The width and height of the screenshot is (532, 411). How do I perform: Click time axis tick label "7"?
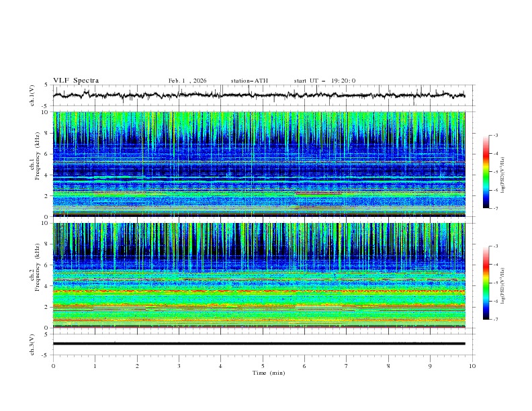(347, 366)
